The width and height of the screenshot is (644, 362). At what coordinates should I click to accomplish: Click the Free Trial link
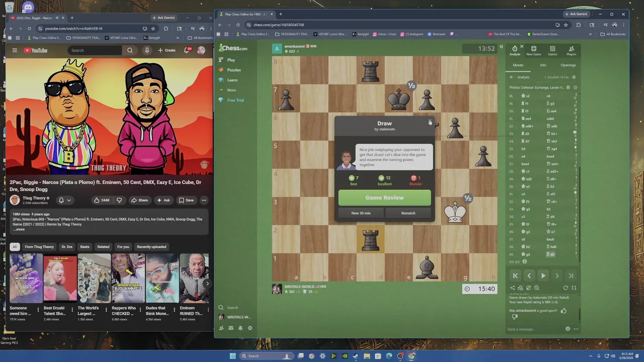point(235,100)
